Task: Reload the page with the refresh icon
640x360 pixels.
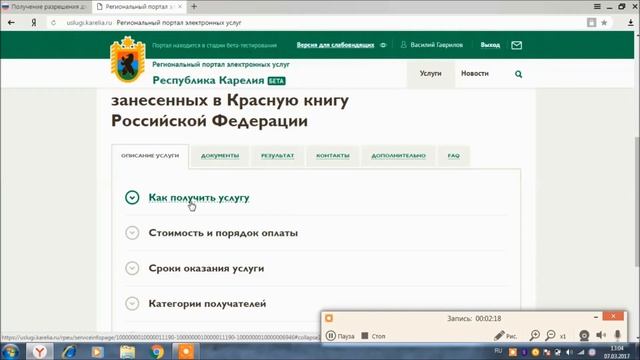Action: click(x=53, y=23)
